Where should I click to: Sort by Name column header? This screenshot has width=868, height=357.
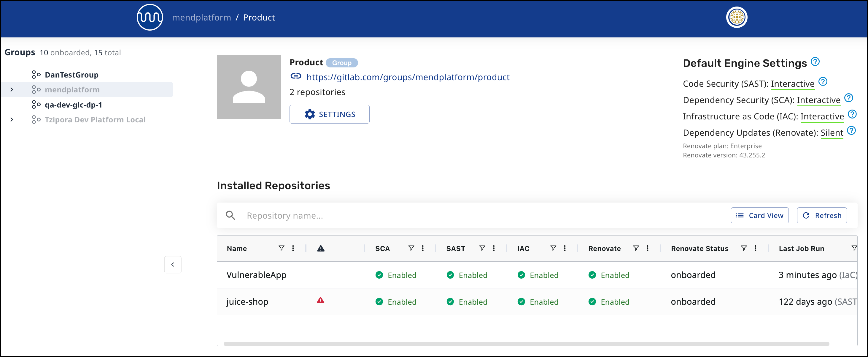pos(236,248)
